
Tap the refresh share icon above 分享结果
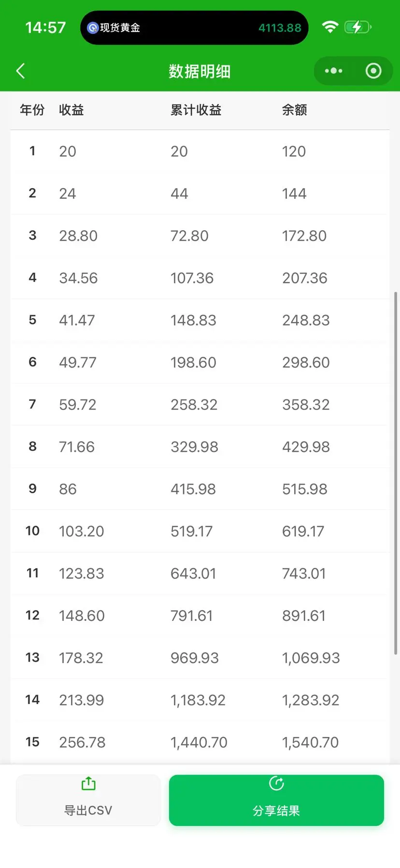tap(276, 783)
